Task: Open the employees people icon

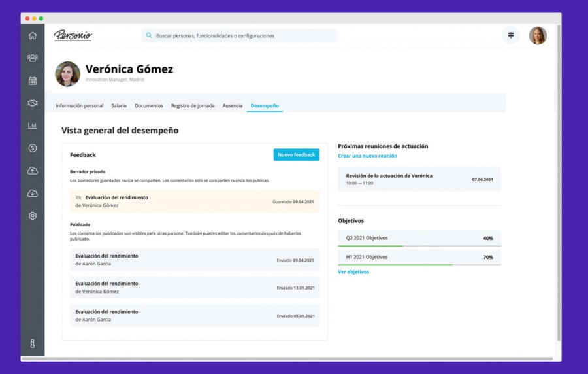Action: pos(33,58)
